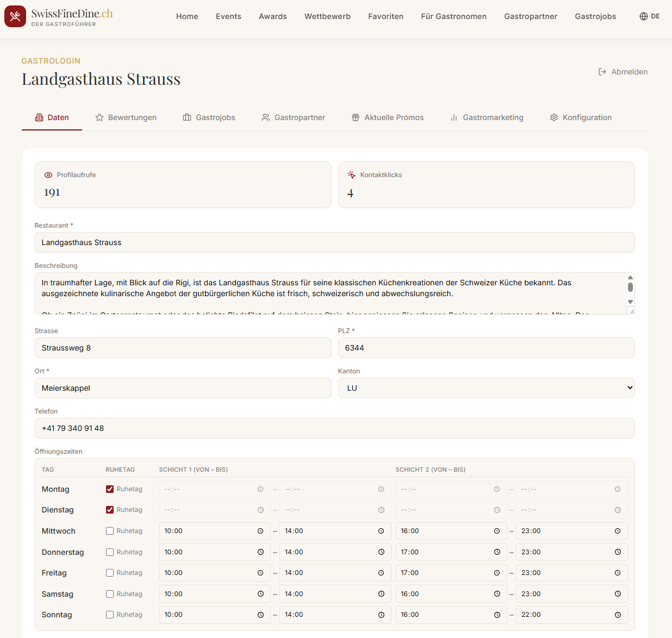This screenshot has width=672, height=638.
Task: Open the Events menu item
Action: [228, 16]
